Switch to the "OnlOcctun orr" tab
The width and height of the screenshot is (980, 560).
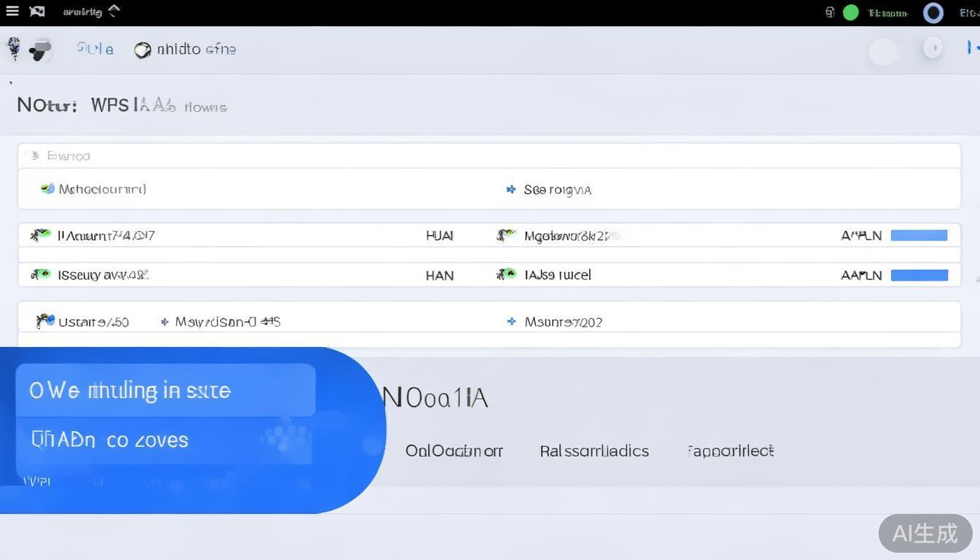click(x=454, y=451)
